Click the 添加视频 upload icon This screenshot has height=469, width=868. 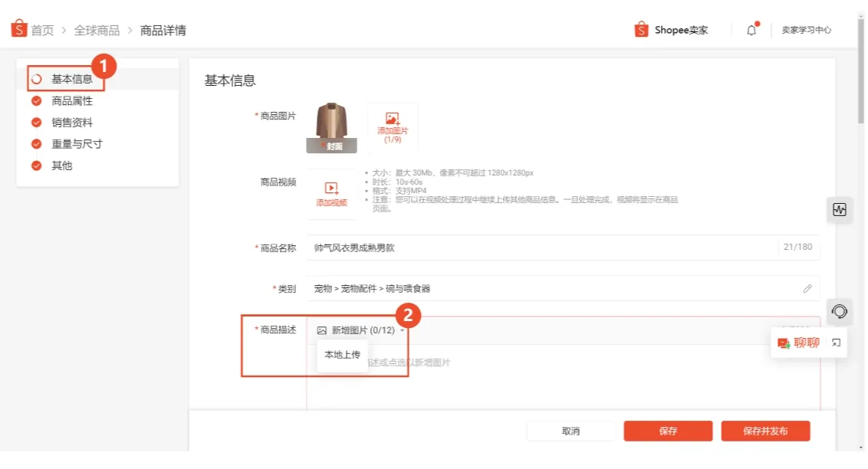pos(333,192)
